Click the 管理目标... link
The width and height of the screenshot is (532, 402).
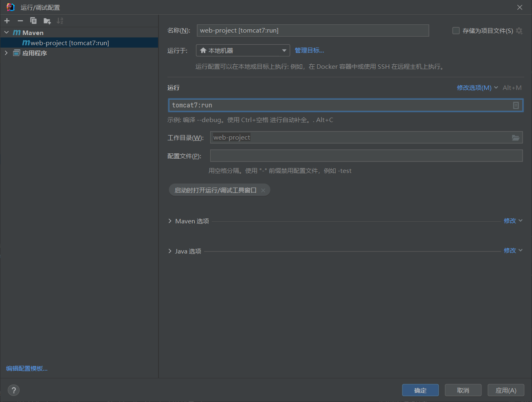(310, 50)
